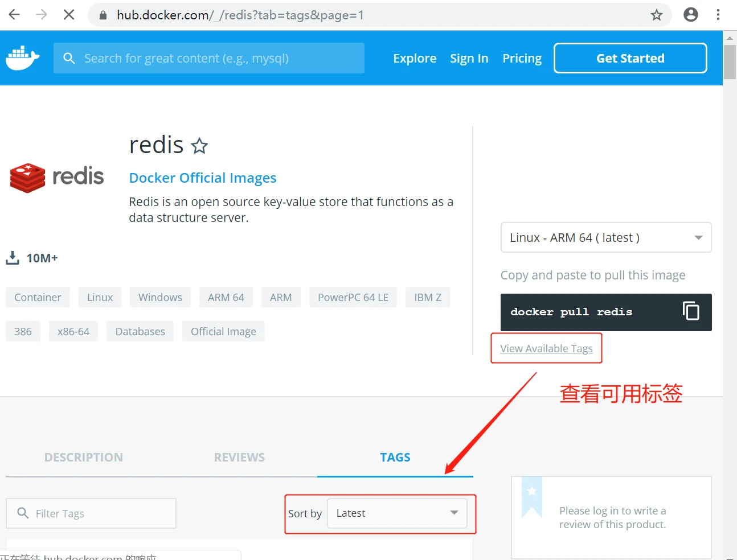The width and height of the screenshot is (737, 560).
Task: Switch to the Description tab
Action: click(x=84, y=458)
